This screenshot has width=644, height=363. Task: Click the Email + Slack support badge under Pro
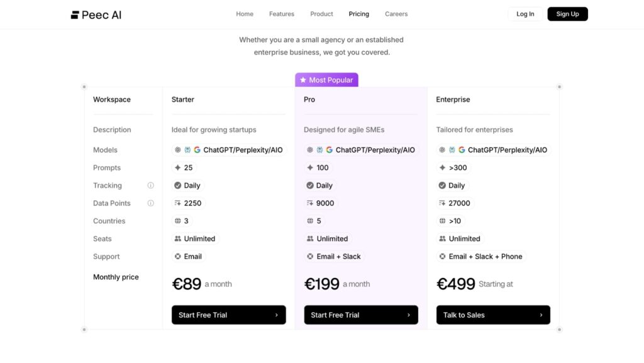pyautogui.click(x=334, y=256)
